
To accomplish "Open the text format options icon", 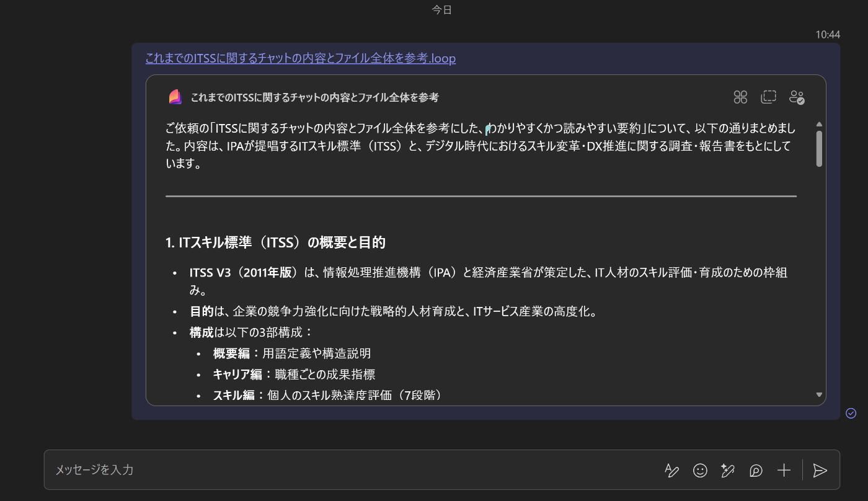I will click(672, 471).
